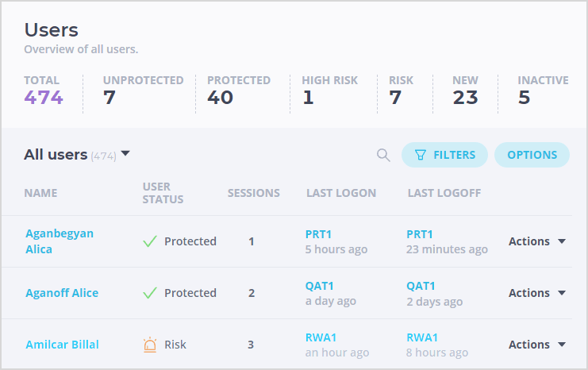The width and height of the screenshot is (588, 370).
Task: Open Actions dropdown for Amilcar Billal
Action: pyautogui.click(x=537, y=345)
